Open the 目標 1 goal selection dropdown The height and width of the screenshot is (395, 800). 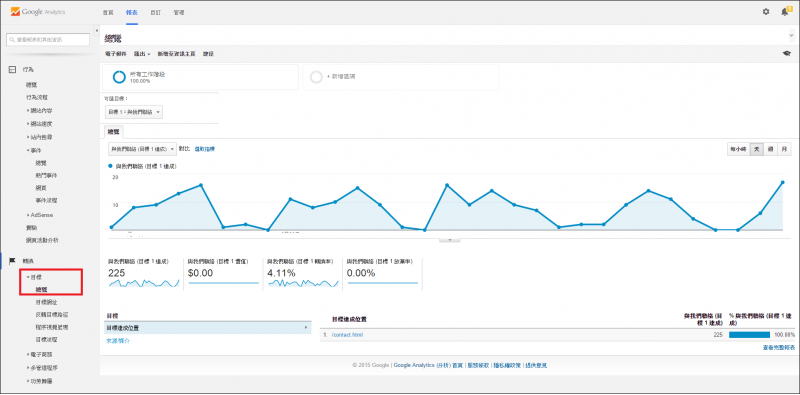tap(133, 112)
